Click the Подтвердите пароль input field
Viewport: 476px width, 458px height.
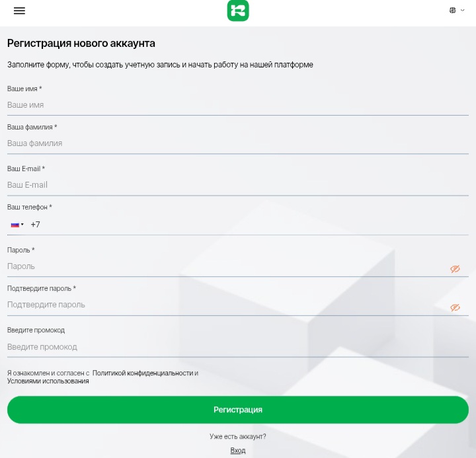pos(225,305)
